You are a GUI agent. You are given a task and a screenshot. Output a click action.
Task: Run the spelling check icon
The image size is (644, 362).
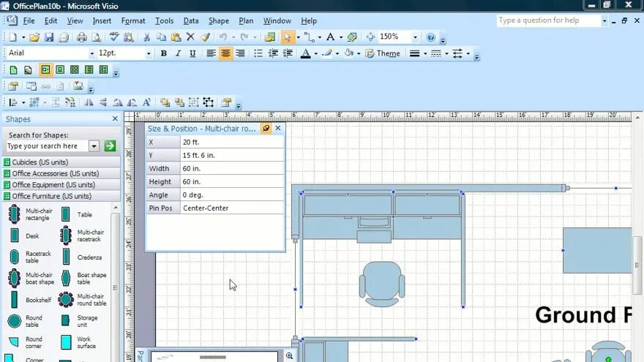113,37
